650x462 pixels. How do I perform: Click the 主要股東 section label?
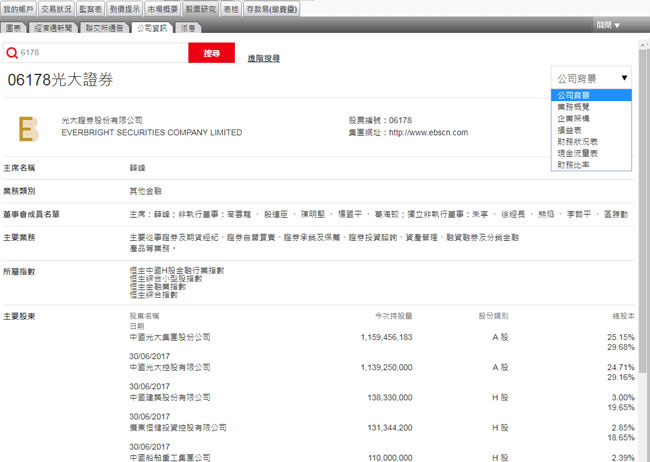(x=19, y=316)
